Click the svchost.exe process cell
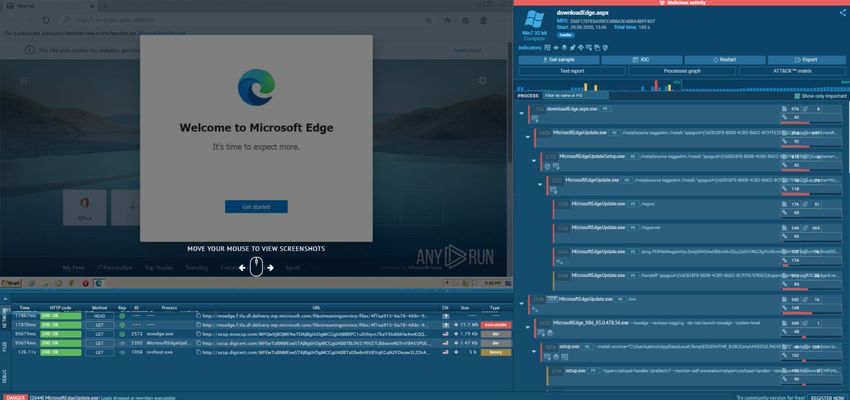Screen dimensions: 850x400 [159, 352]
